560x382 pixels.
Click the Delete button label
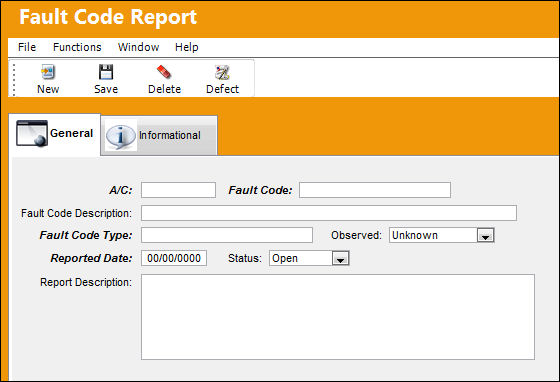click(164, 89)
